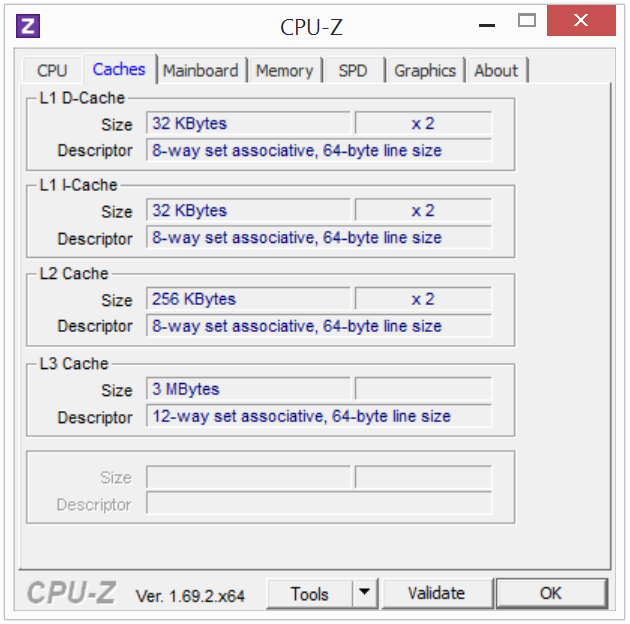
Task: Open the Tools dropdown arrow
Action: 365,593
